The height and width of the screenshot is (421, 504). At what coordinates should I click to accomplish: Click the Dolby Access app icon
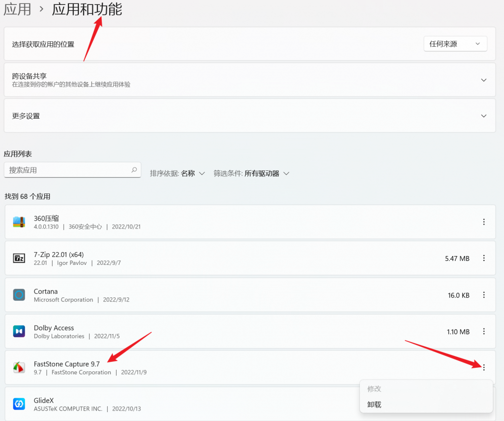(19, 331)
